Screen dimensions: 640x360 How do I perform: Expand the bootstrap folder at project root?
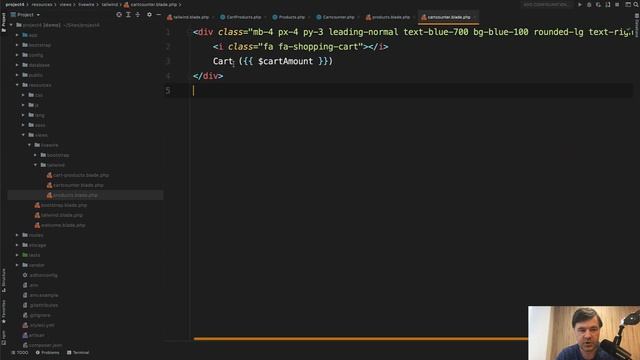[x=17, y=45]
